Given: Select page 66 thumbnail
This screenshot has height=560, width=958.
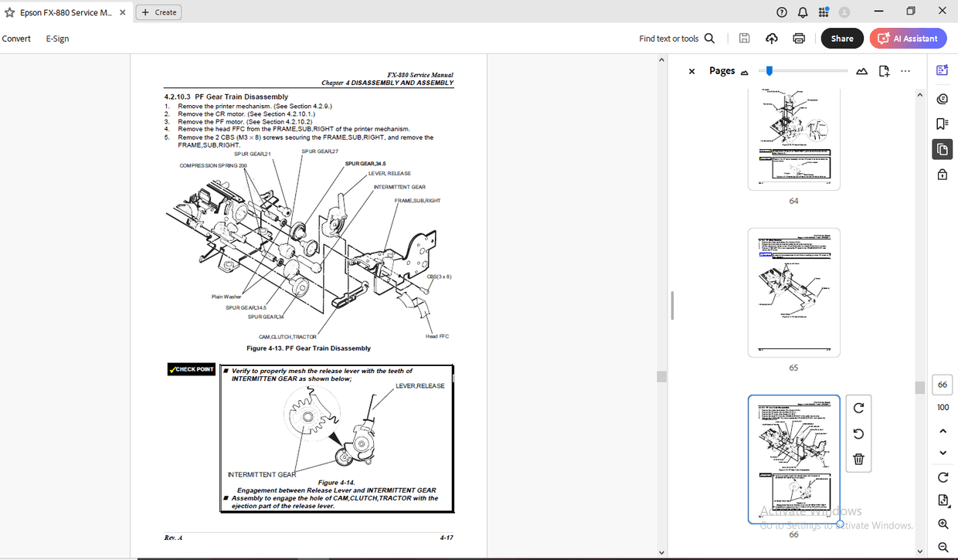Looking at the screenshot, I should point(793,459).
